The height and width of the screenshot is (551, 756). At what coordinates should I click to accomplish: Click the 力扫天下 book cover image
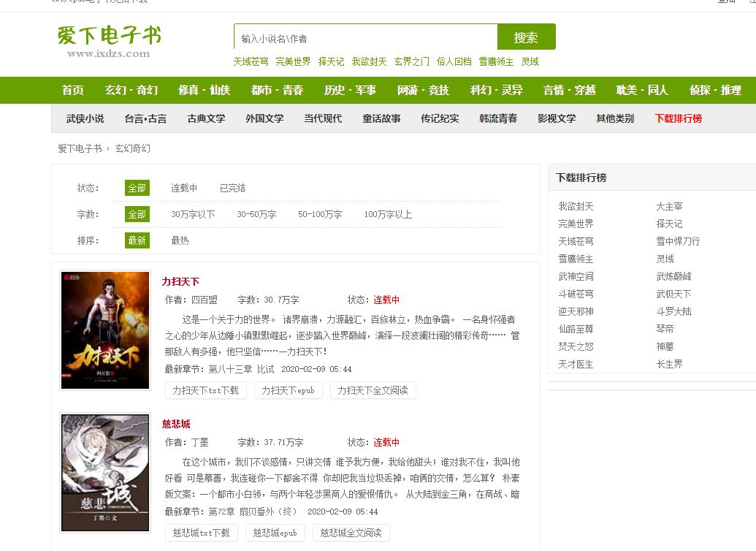(x=105, y=330)
